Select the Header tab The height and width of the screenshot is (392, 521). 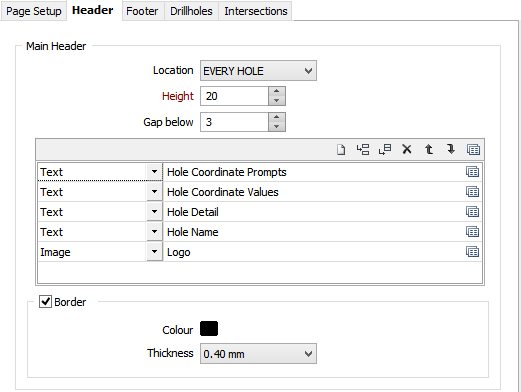[93, 10]
